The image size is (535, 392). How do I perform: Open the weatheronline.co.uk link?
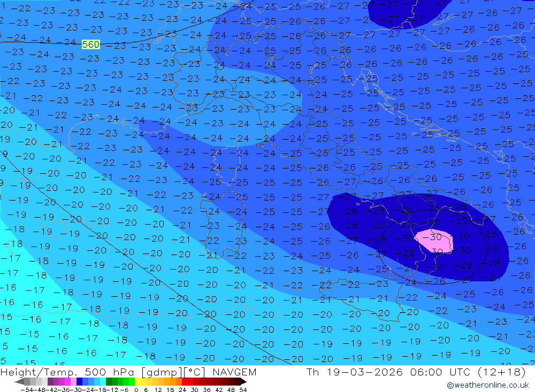click(x=488, y=385)
